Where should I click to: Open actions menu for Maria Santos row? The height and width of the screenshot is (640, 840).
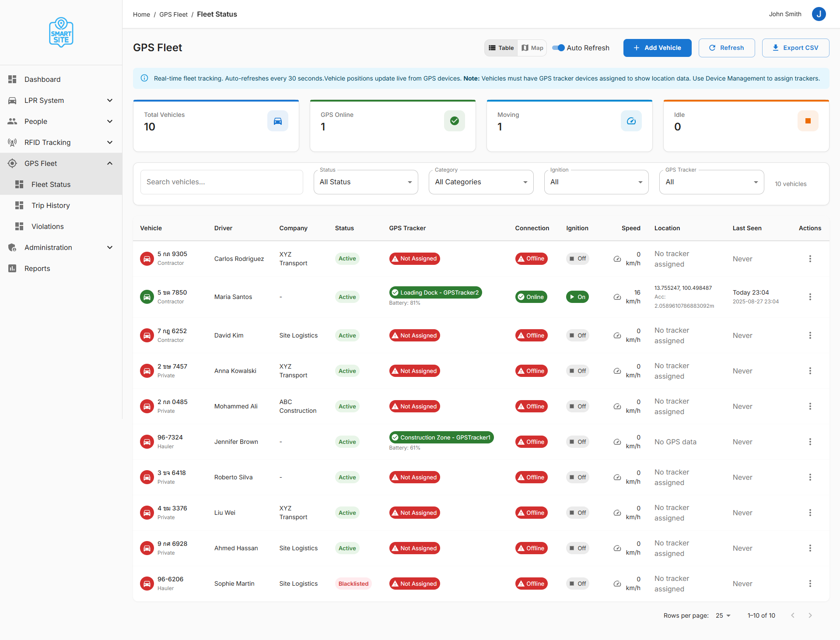(810, 297)
